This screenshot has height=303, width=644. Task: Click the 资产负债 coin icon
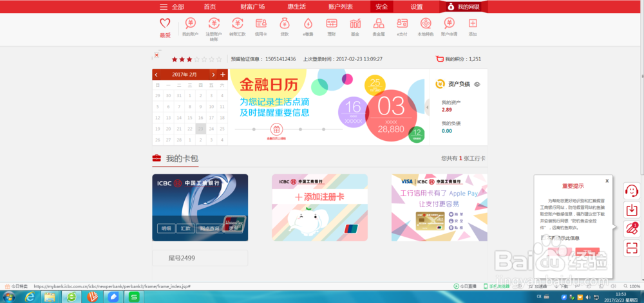[440, 84]
